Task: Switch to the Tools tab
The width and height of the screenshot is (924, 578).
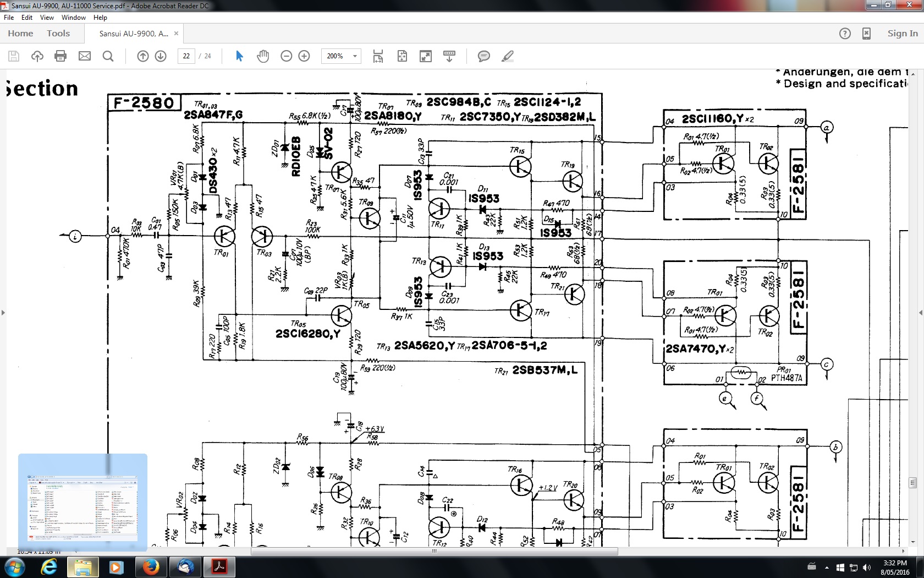Action: pos(58,34)
